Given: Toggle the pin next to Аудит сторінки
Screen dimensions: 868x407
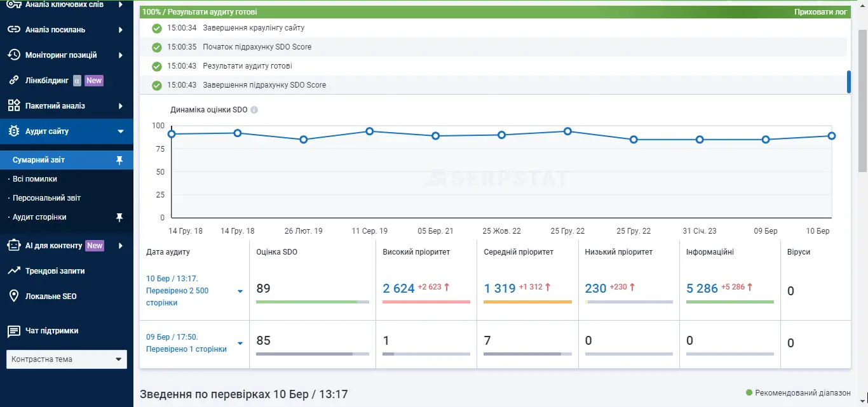Looking at the screenshot, I should [119, 217].
